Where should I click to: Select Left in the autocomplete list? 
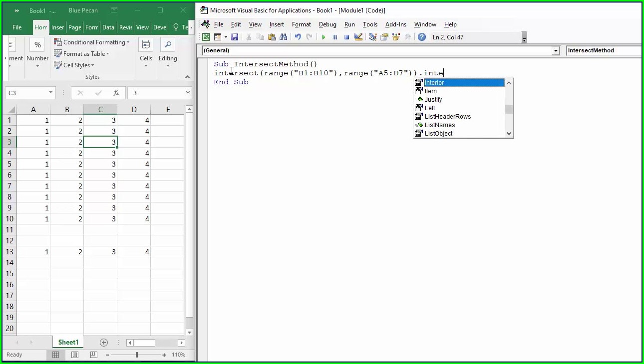tap(459, 108)
